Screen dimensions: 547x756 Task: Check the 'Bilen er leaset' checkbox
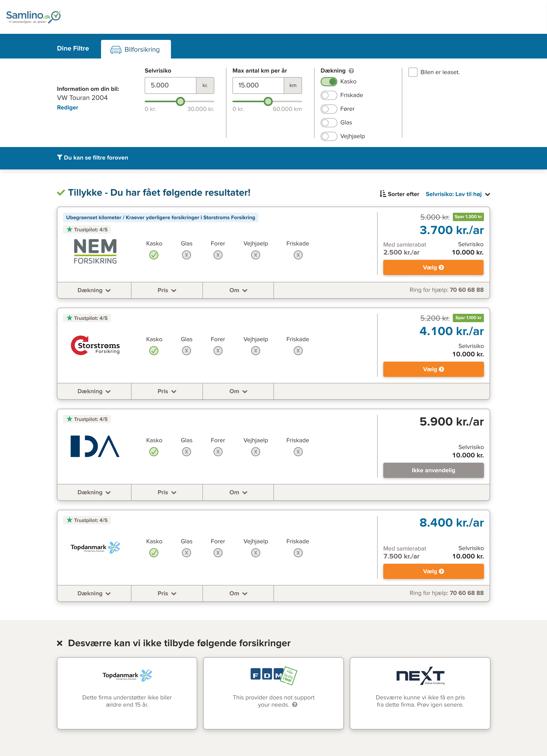413,72
